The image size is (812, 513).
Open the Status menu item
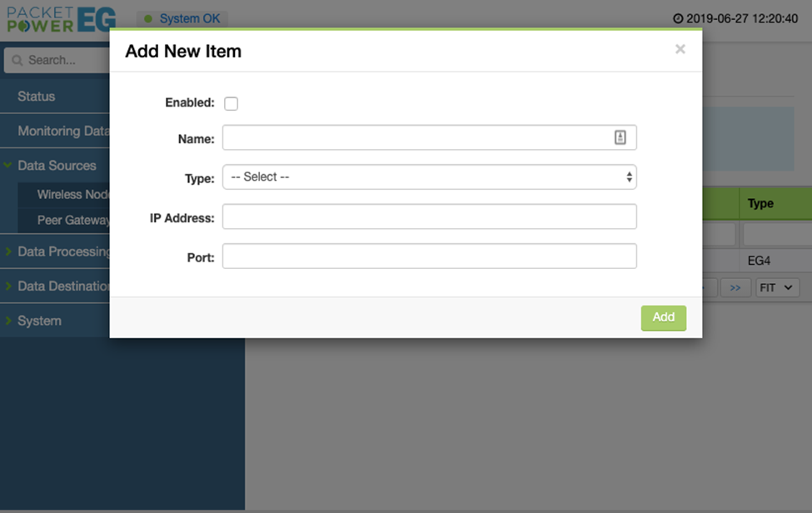pyautogui.click(x=37, y=97)
